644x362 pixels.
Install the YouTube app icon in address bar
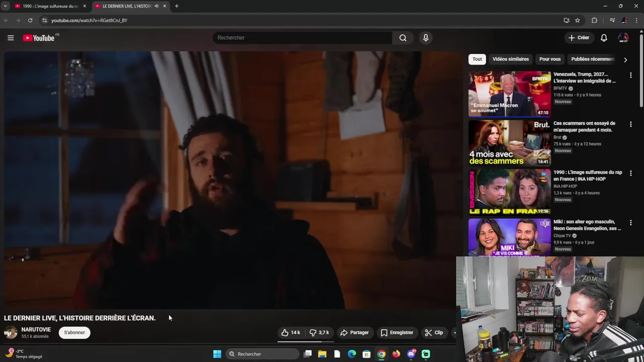tap(567, 20)
